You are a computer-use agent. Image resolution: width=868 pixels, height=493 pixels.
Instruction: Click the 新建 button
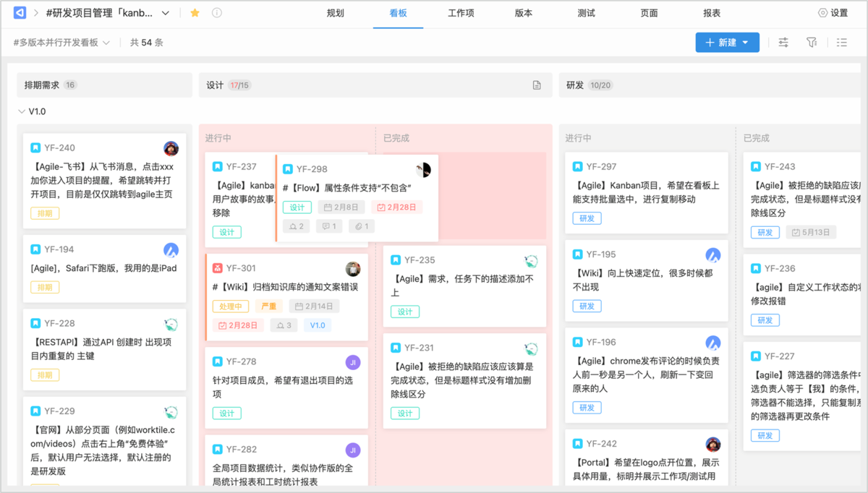coord(727,43)
